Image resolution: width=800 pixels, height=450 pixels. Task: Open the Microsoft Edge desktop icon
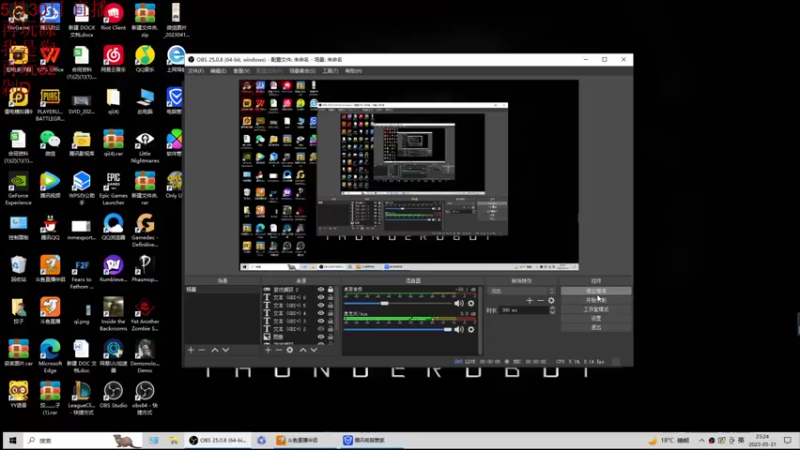click(x=50, y=357)
